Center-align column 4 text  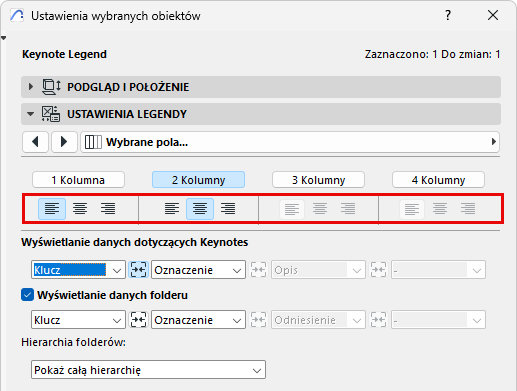click(440, 209)
